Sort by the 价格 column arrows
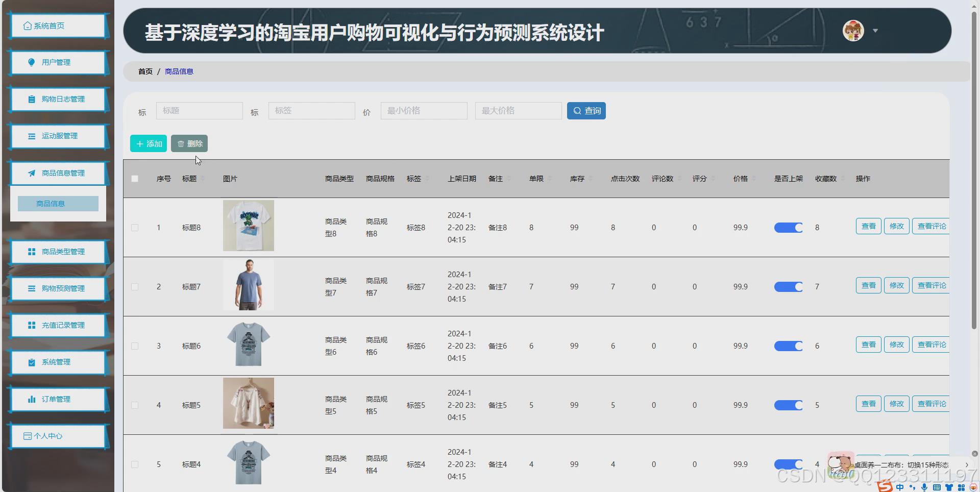The height and width of the screenshot is (492, 980). [754, 179]
